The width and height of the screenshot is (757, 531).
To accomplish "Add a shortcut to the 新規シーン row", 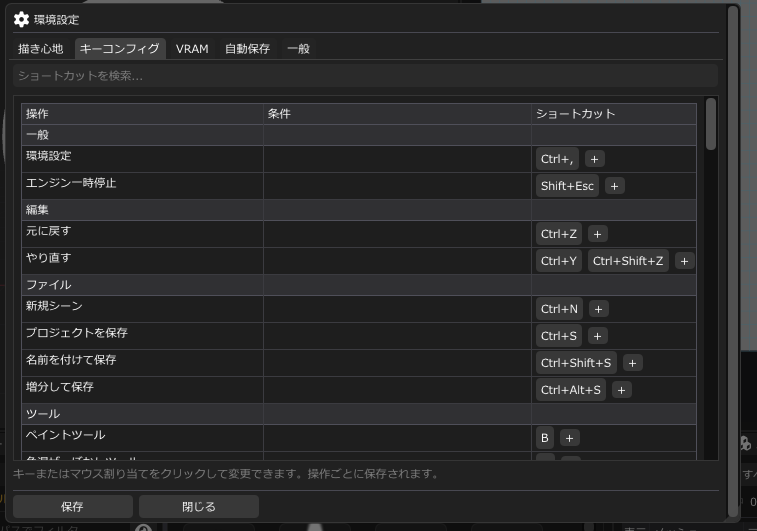I will pos(598,309).
